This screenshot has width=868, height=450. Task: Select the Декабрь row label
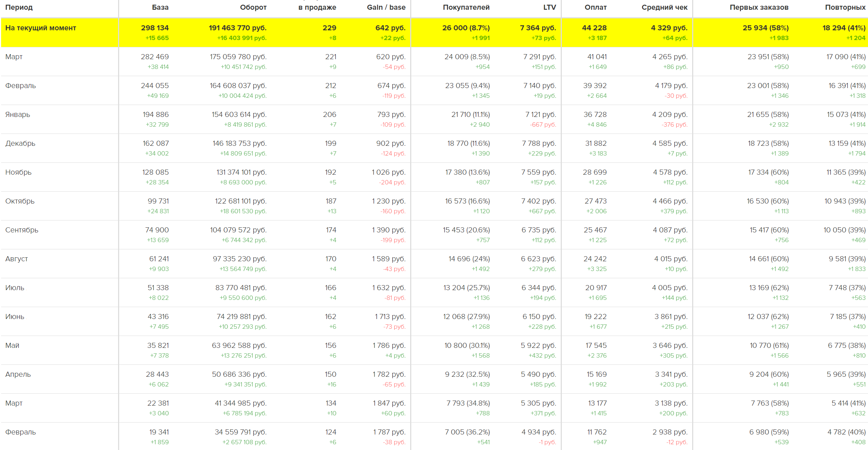pos(20,143)
